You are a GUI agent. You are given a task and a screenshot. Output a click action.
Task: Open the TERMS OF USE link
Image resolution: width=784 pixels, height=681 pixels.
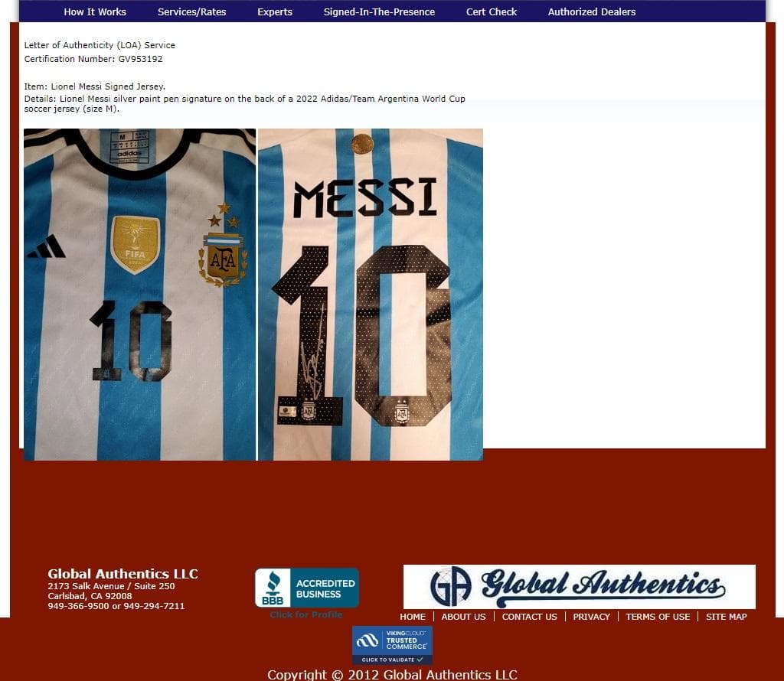(x=658, y=617)
